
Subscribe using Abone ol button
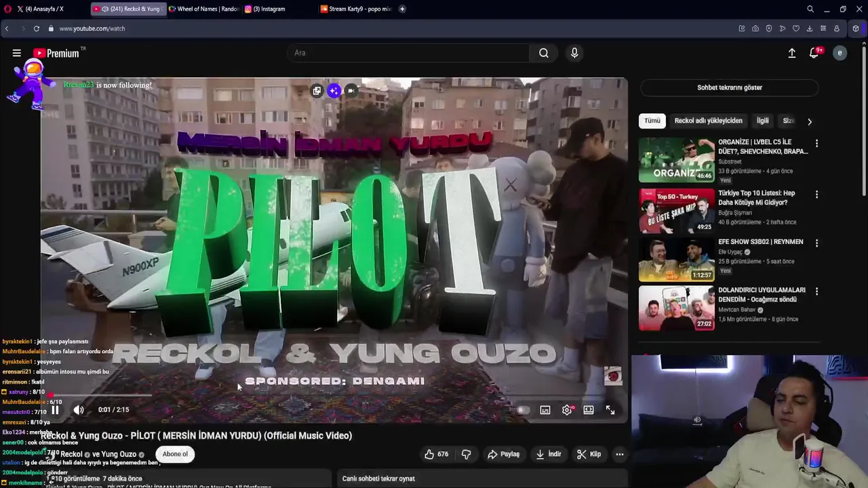[175, 454]
